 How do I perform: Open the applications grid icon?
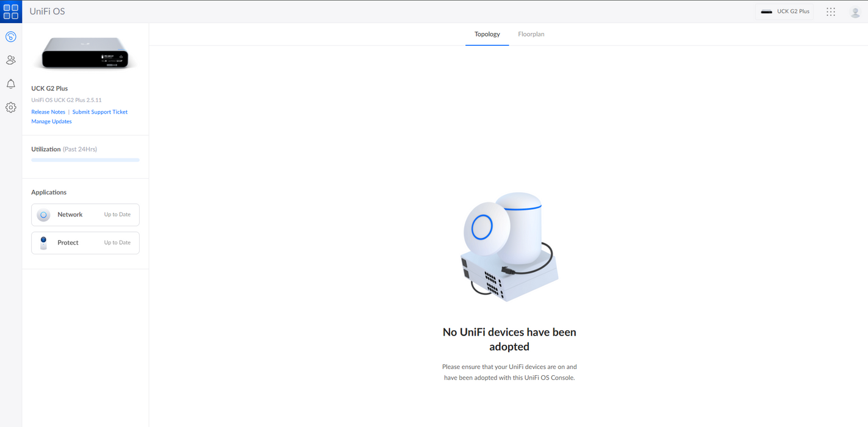pyautogui.click(x=831, y=12)
